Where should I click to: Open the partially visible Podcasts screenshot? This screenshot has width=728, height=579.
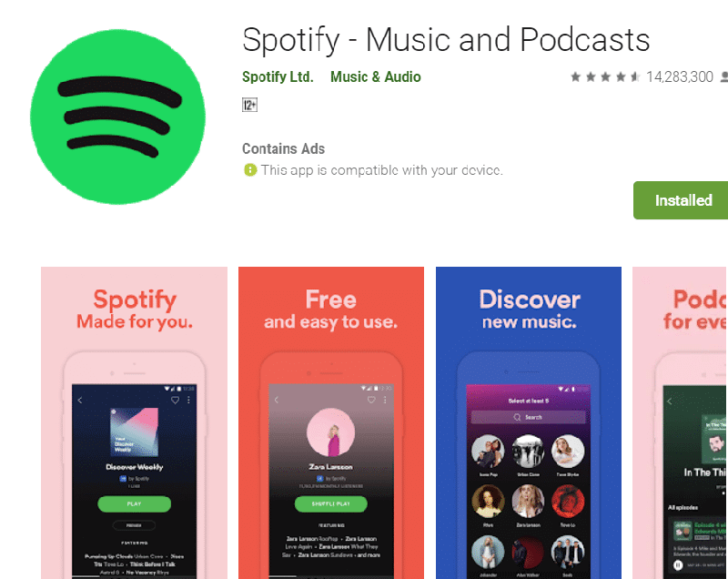click(680, 422)
